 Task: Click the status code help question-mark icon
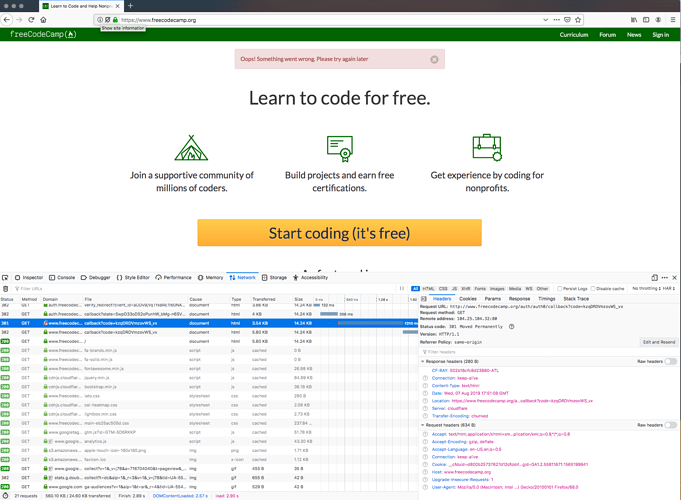(512, 327)
